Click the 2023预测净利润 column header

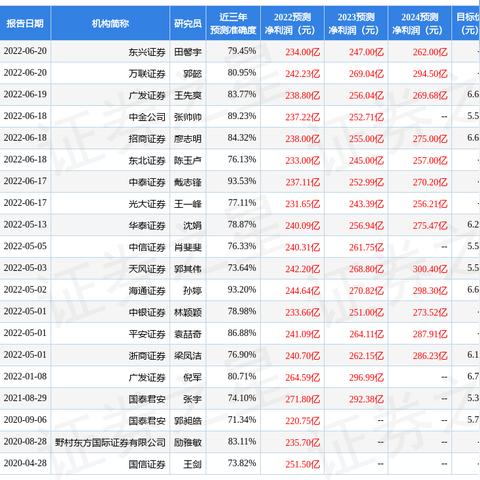coord(356,23)
